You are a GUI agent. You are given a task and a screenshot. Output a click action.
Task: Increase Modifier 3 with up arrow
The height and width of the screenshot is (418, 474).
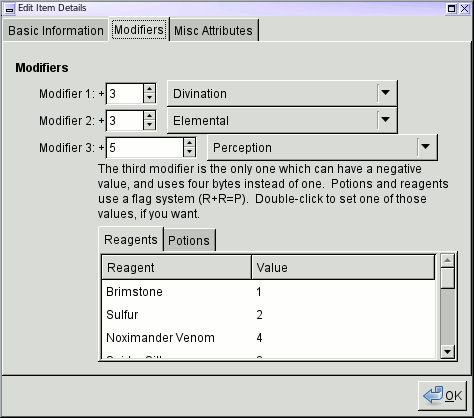pos(189,143)
